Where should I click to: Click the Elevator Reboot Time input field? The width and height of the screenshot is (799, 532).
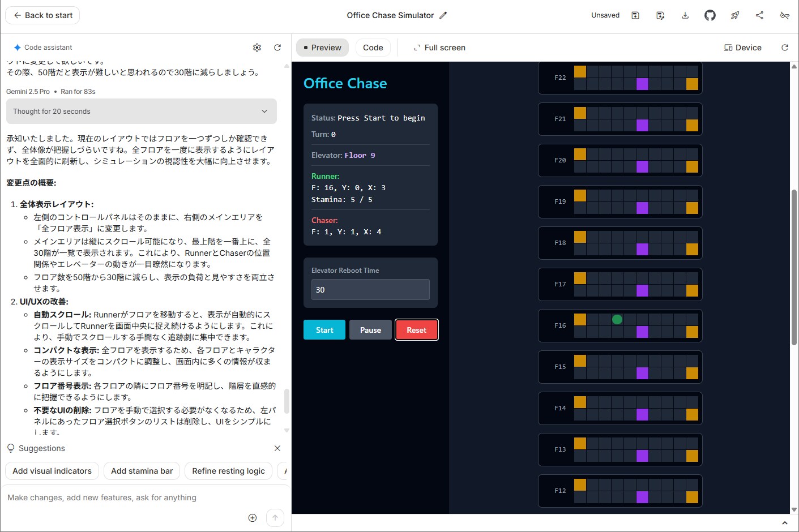370,290
